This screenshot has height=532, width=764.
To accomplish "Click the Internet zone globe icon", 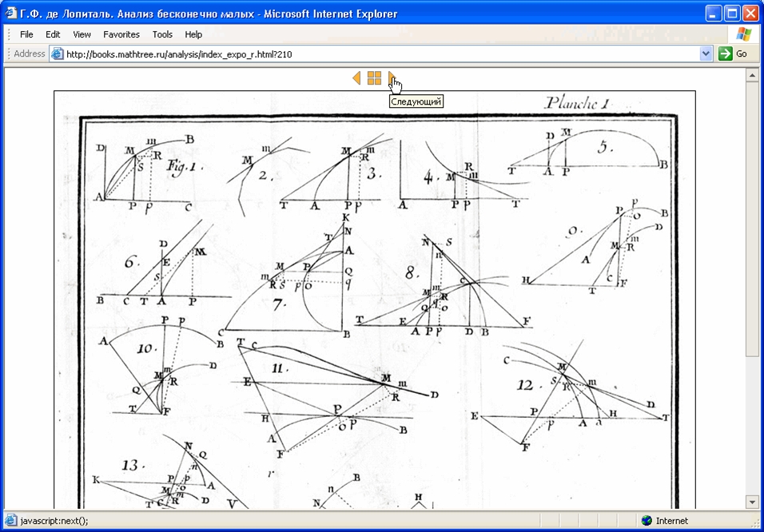I will [647, 521].
